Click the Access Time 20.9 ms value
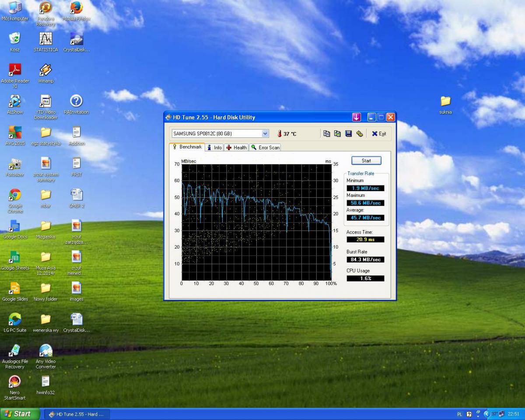The image size is (525, 420). click(x=365, y=239)
